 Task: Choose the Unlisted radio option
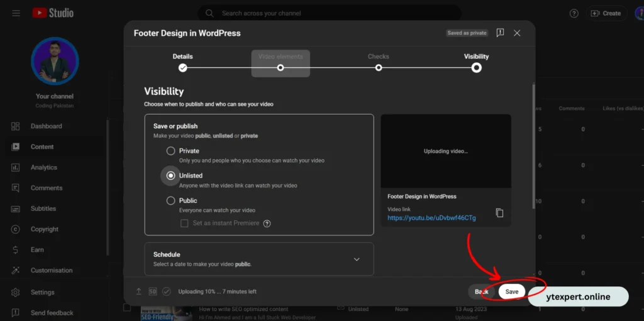[170, 176]
